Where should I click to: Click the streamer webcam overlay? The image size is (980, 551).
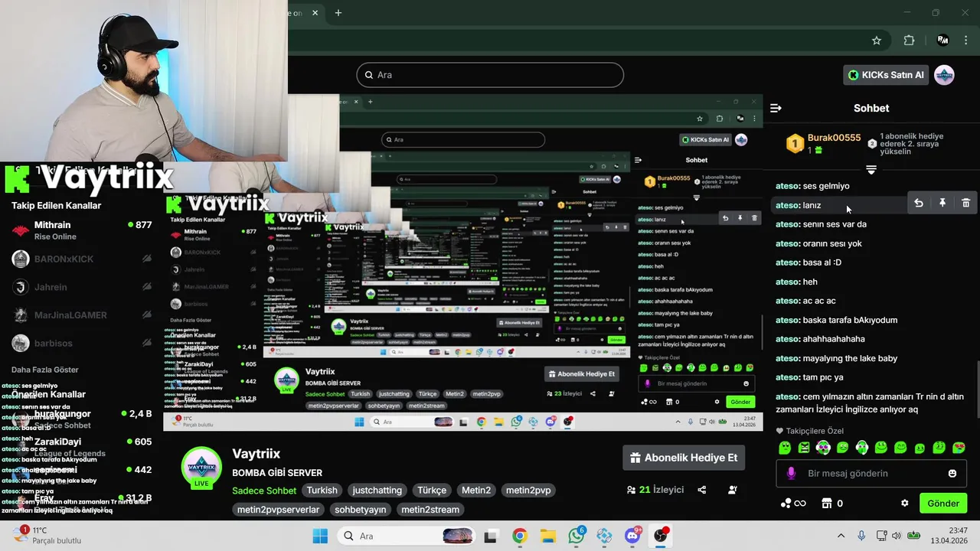point(144,80)
